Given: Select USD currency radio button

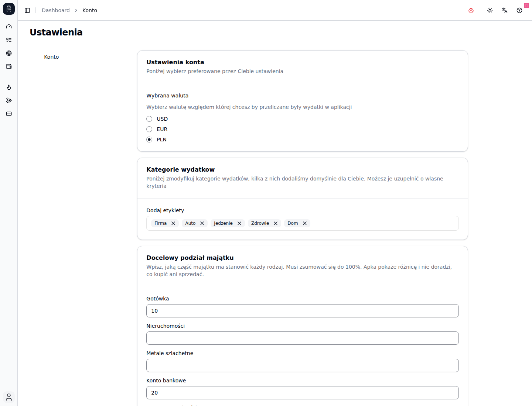Looking at the screenshot, I should [x=149, y=119].
